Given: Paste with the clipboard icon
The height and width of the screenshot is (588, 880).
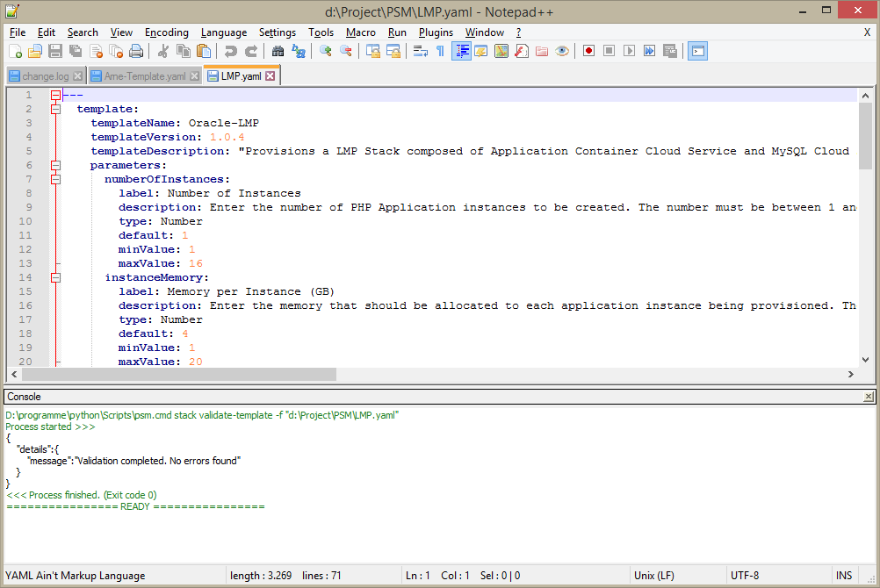Looking at the screenshot, I should coord(204,52).
